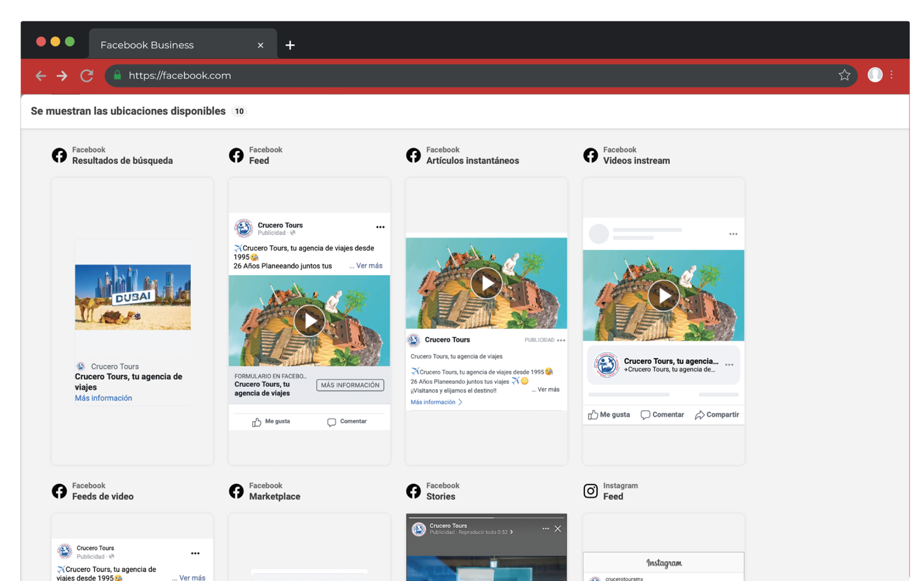Screen dimensions: 924x581
Task: Select the Facebook Business tab
Action: point(147,45)
